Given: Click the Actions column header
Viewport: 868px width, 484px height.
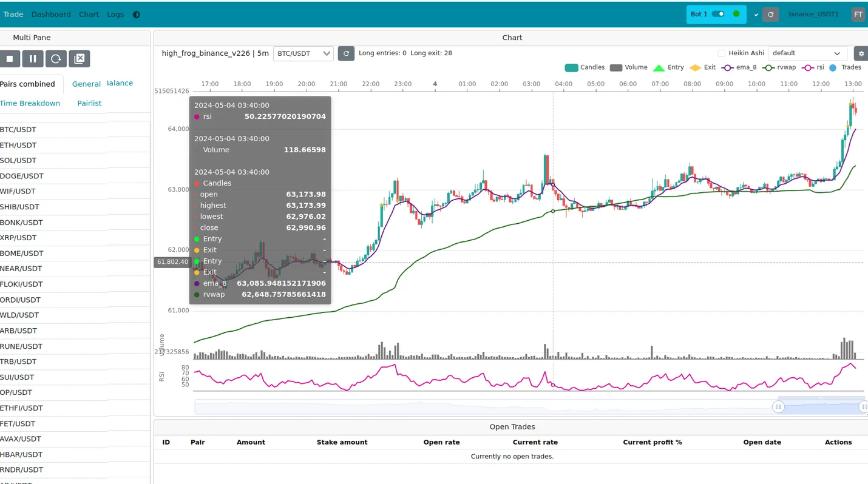Looking at the screenshot, I should click(x=838, y=442).
